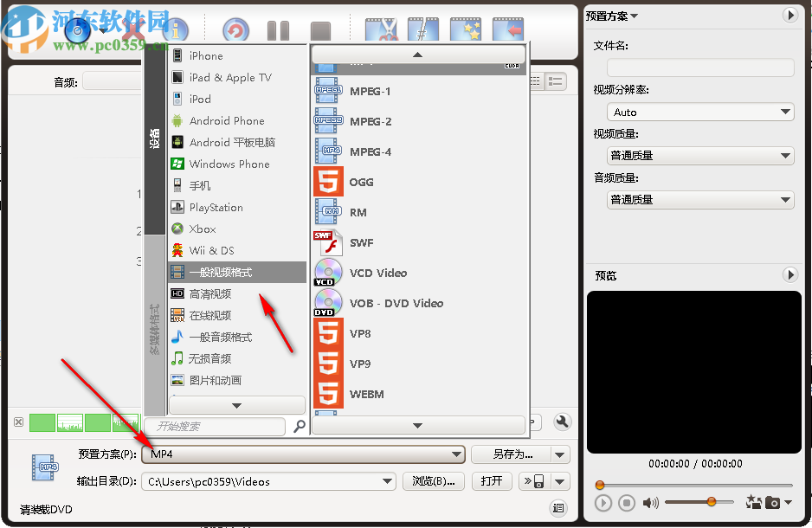
Task: Click the camera snapshot icon in preview panel
Action: point(771,502)
